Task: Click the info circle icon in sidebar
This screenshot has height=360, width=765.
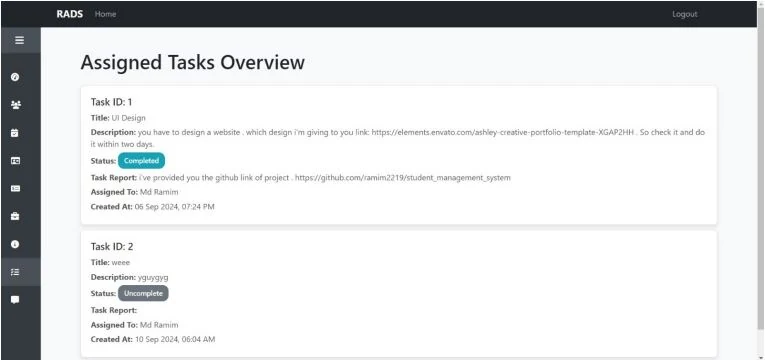Action: coord(15,244)
